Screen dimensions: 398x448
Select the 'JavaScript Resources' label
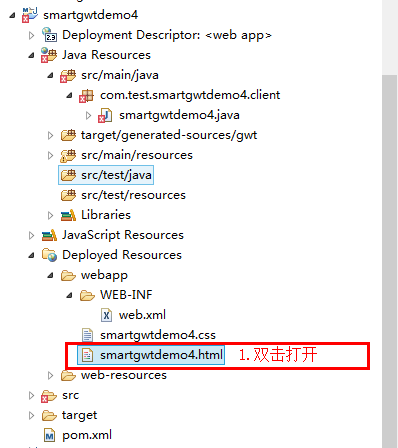coord(123,235)
